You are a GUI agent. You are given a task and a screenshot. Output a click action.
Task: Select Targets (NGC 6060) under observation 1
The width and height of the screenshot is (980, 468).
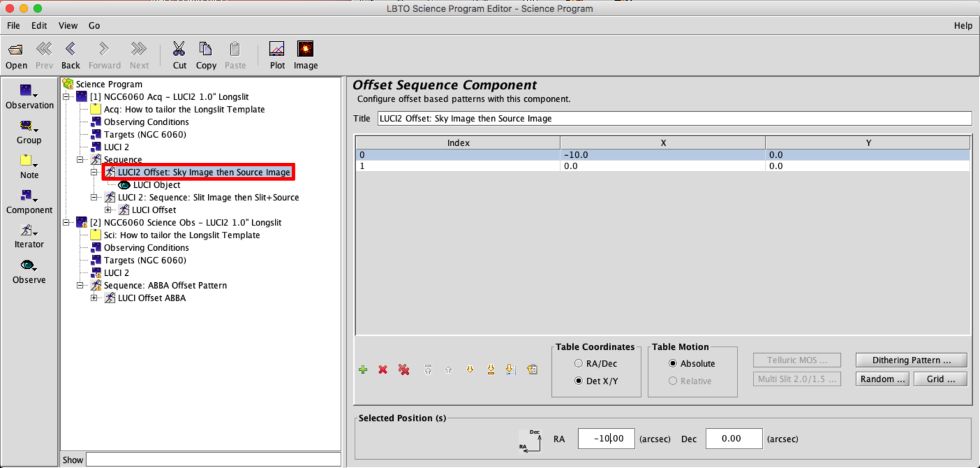click(x=145, y=135)
